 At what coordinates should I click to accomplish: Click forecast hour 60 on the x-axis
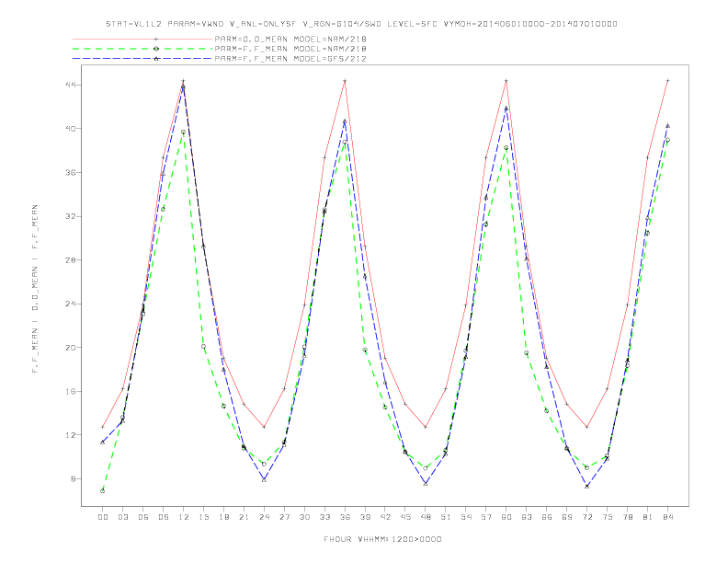506,517
